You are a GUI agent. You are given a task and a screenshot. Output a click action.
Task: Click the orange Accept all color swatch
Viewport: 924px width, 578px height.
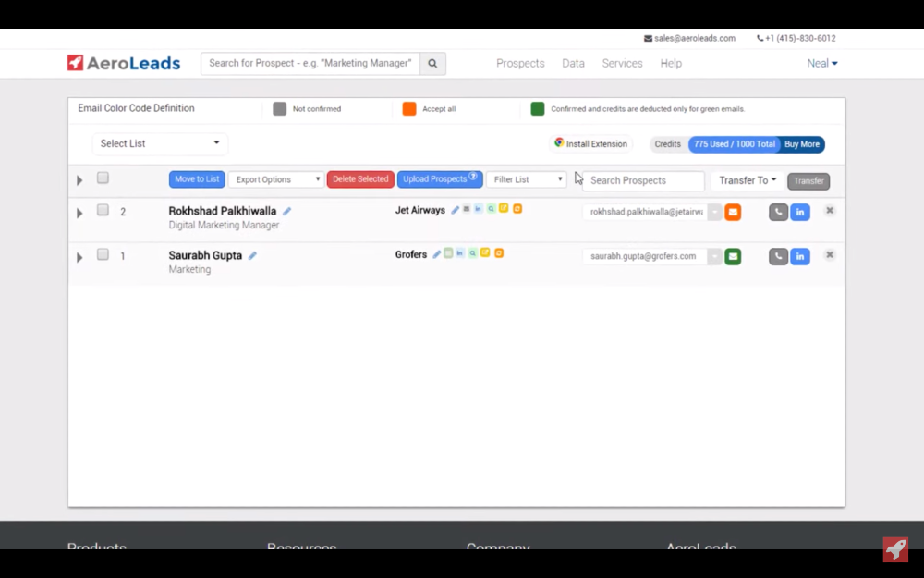[x=409, y=108]
